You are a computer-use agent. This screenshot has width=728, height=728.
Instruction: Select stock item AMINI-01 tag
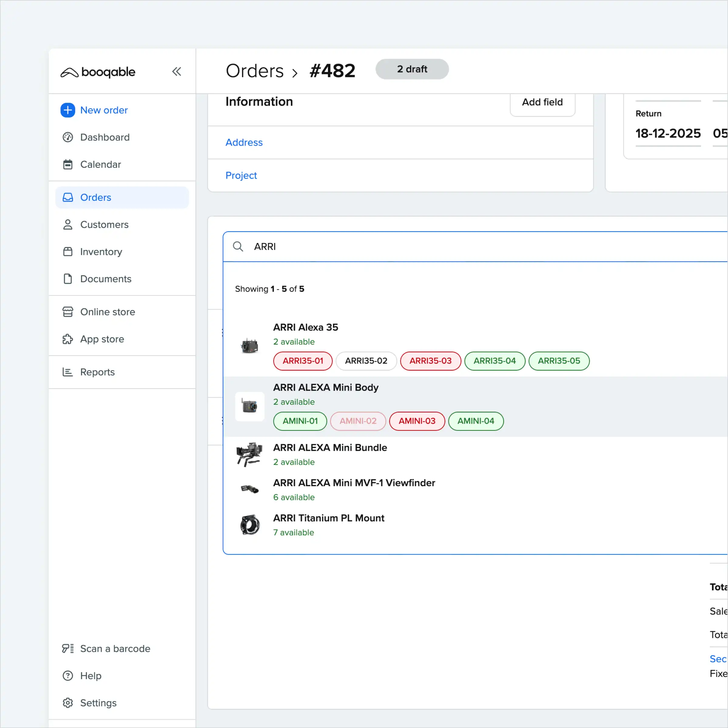coord(300,421)
